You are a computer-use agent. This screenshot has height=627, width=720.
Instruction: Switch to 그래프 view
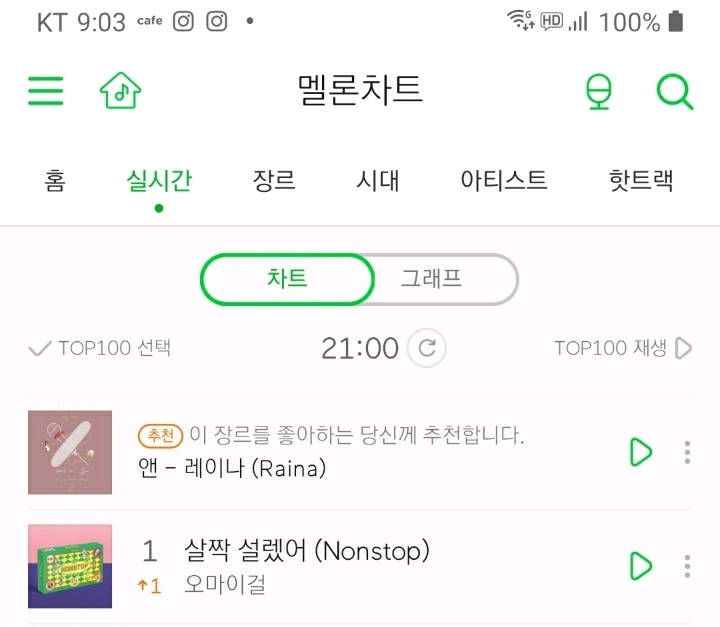pyautogui.click(x=432, y=279)
